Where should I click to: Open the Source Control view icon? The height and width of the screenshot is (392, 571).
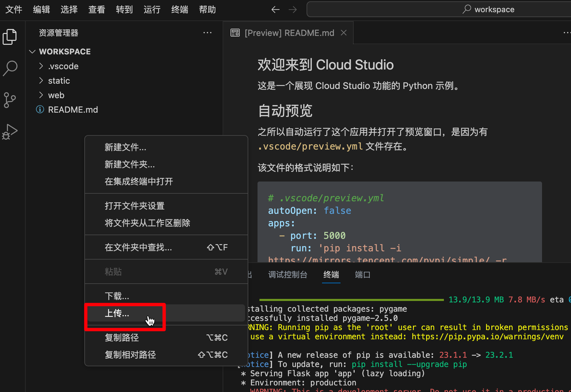[10, 100]
